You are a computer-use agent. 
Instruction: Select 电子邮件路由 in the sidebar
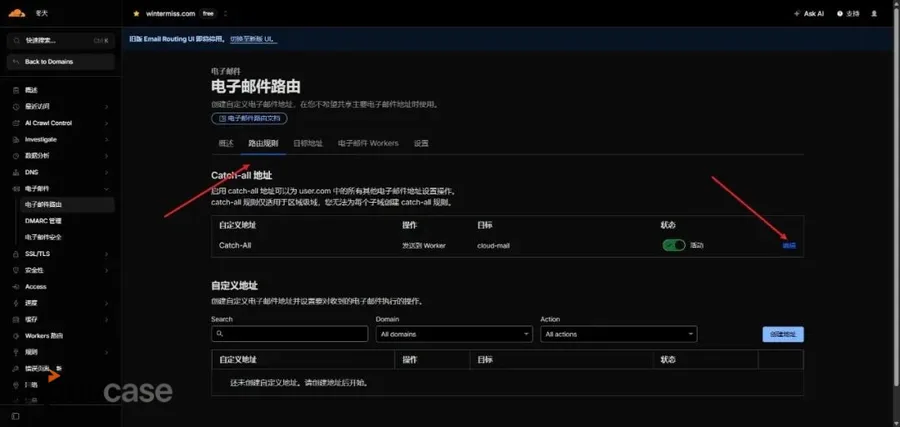67,204
